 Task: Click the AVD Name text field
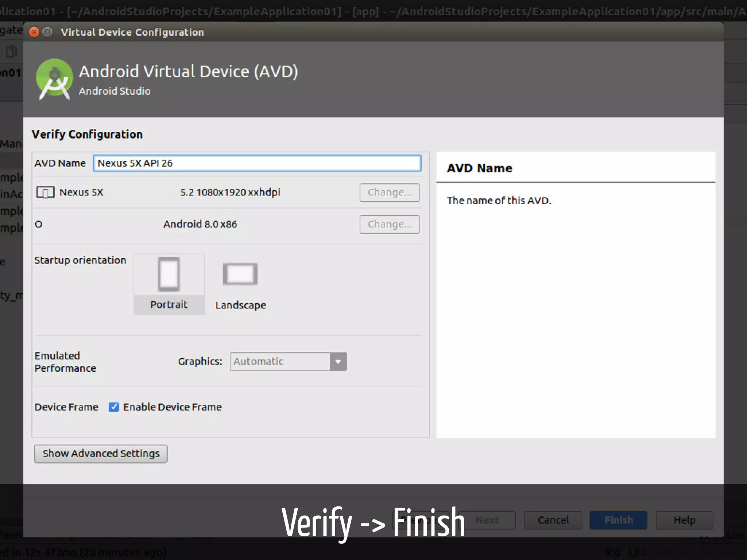tap(257, 163)
